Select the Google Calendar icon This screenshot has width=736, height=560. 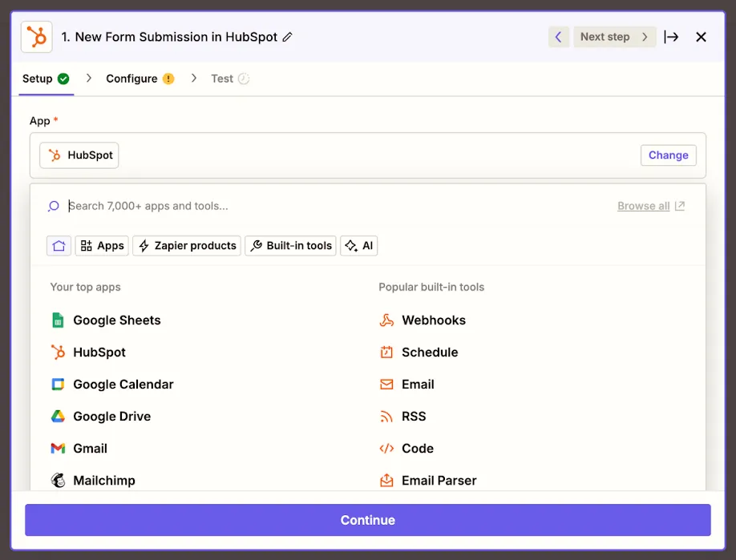[x=58, y=384]
